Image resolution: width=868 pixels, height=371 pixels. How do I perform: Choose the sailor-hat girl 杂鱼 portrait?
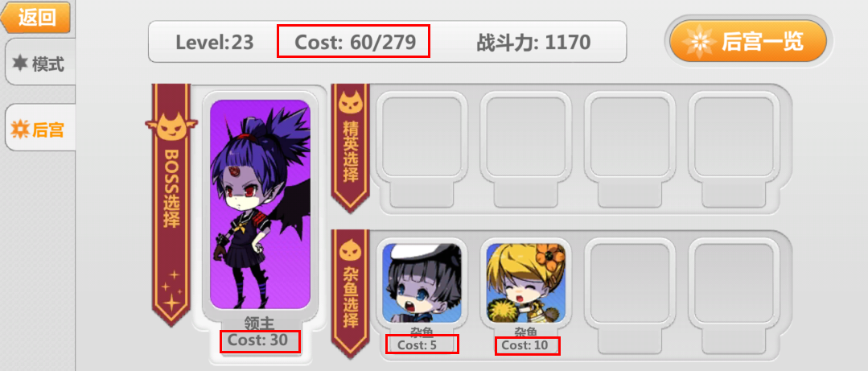click(422, 283)
